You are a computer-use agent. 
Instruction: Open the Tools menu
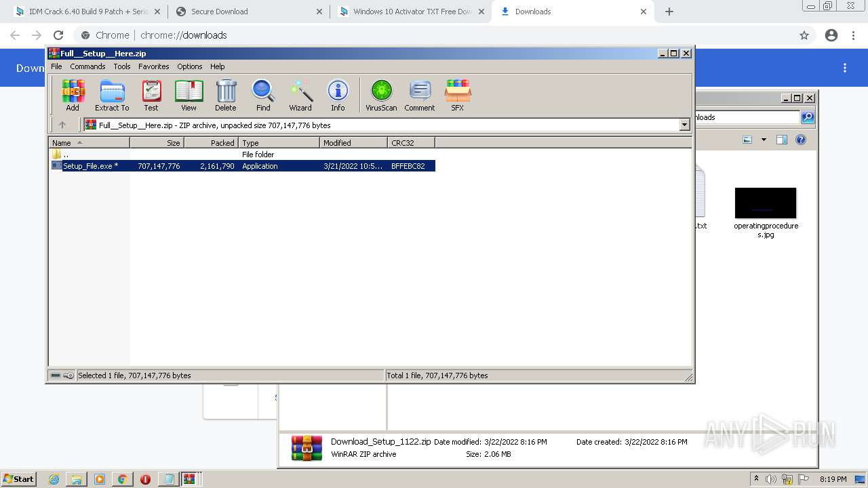click(x=122, y=66)
